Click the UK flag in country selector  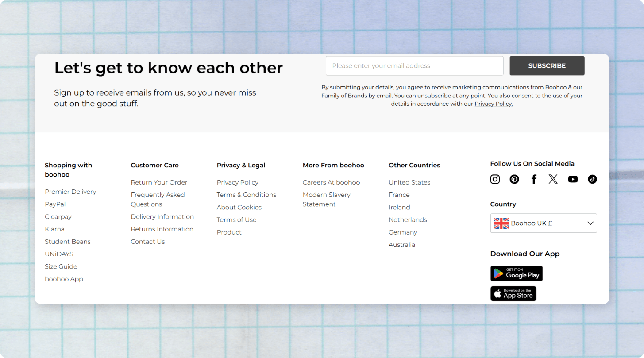click(x=501, y=223)
